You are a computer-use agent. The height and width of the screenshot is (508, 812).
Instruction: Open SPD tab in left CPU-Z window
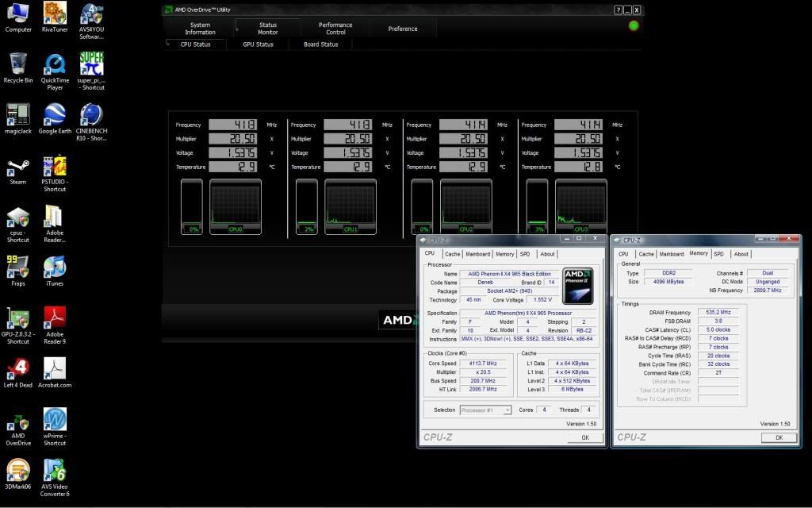[x=525, y=254]
